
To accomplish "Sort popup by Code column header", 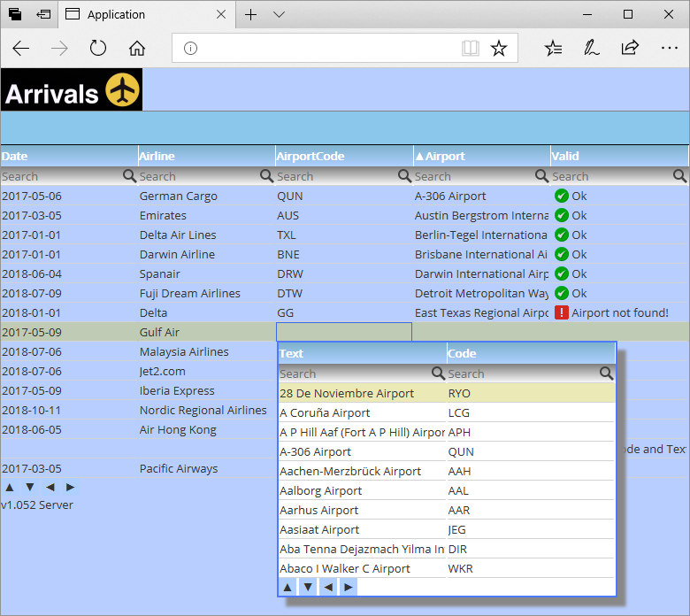I will pyautogui.click(x=531, y=353).
